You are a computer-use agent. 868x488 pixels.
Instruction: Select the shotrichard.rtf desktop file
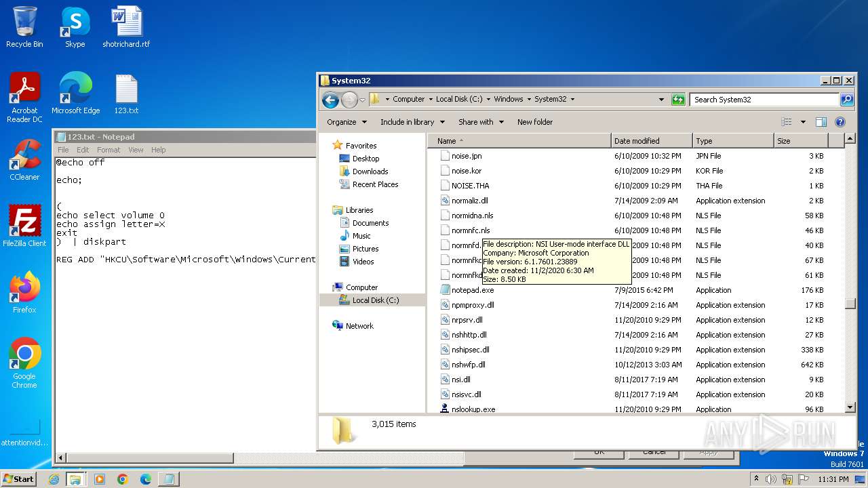coord(126,27)
